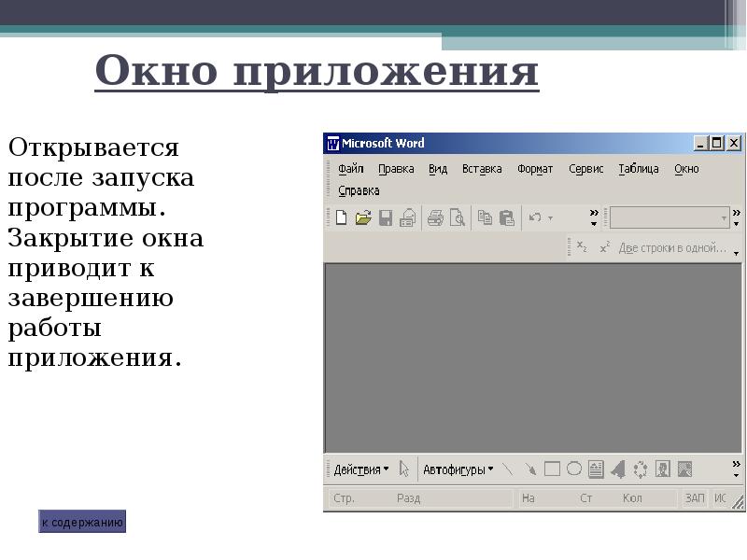Select the Oval drawing tool
This screenshot has width=747, height=560.
(573, 469)
